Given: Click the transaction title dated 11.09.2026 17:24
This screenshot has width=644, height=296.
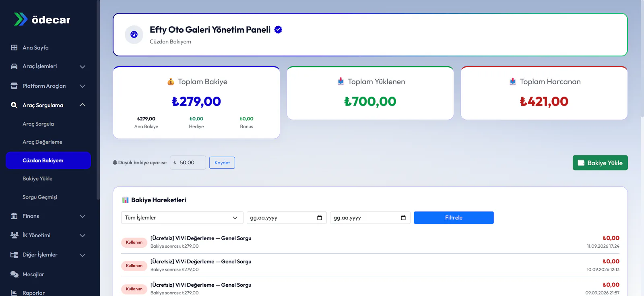Looking at the screenshot, I should click(201, 238).
